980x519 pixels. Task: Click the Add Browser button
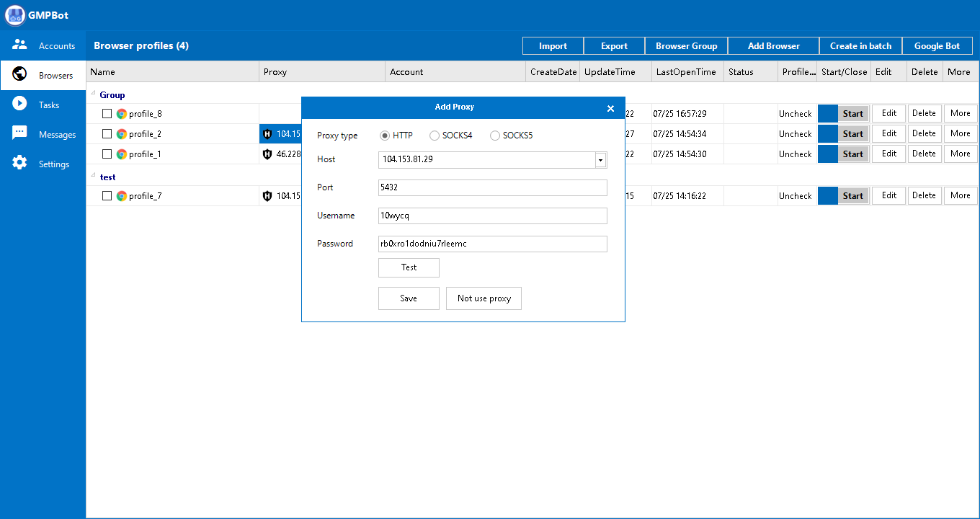click(773, 46)
